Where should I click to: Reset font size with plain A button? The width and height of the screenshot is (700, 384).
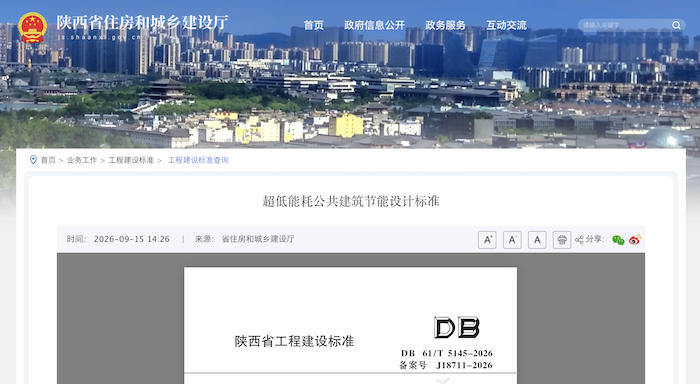537,240
